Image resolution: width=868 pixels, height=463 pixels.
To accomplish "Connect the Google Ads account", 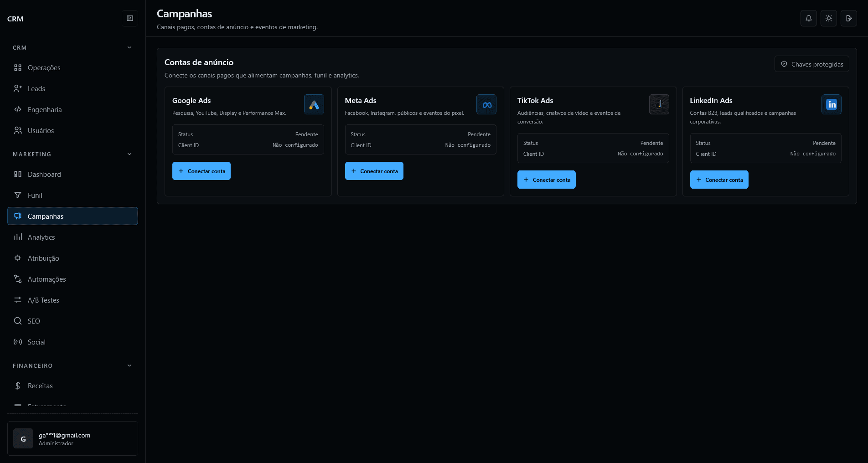I will tap(201, 171).
